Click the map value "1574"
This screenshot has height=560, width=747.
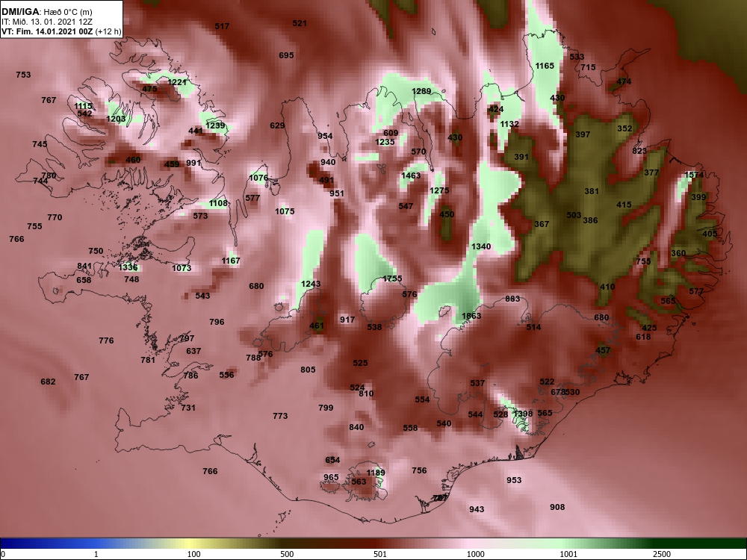[x=694, y=175]
